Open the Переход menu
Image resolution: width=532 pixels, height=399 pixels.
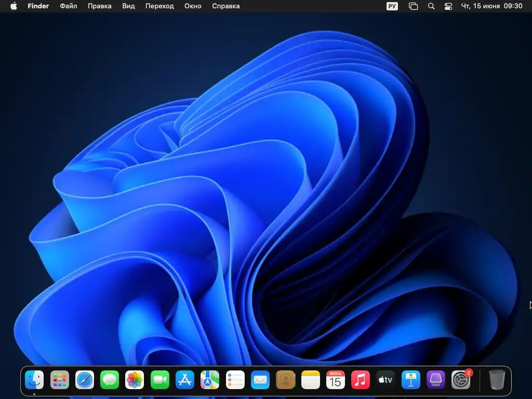[159, 6]
